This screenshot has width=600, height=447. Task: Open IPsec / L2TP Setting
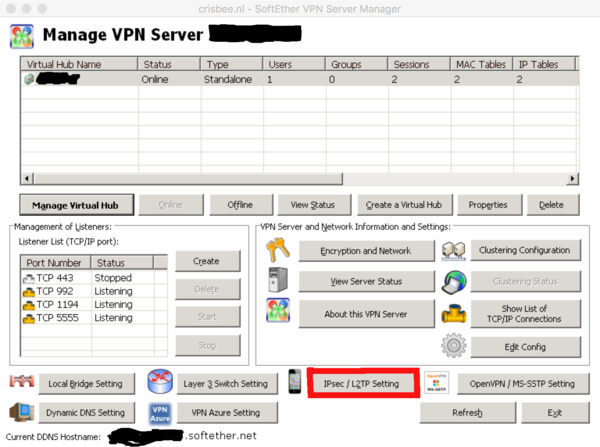pos(363,383)
